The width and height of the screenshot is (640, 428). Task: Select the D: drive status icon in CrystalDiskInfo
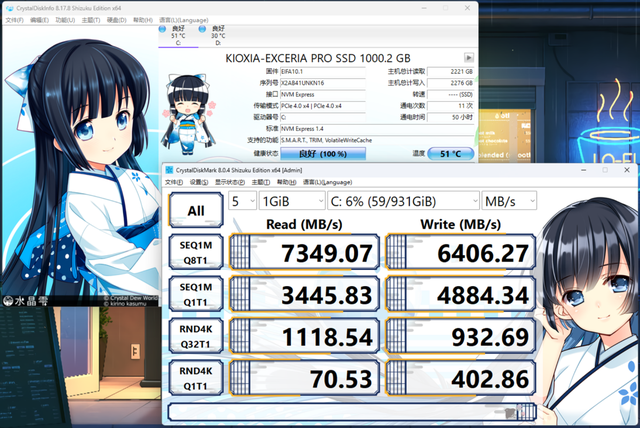202,29
